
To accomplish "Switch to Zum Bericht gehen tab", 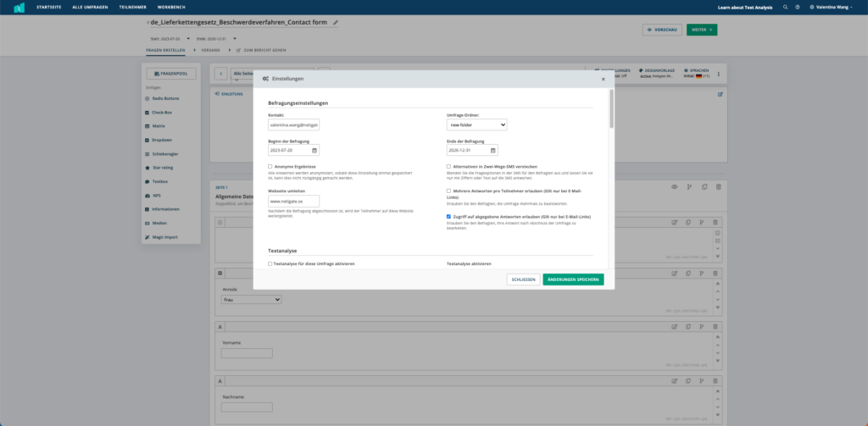I will coord(261,50).
